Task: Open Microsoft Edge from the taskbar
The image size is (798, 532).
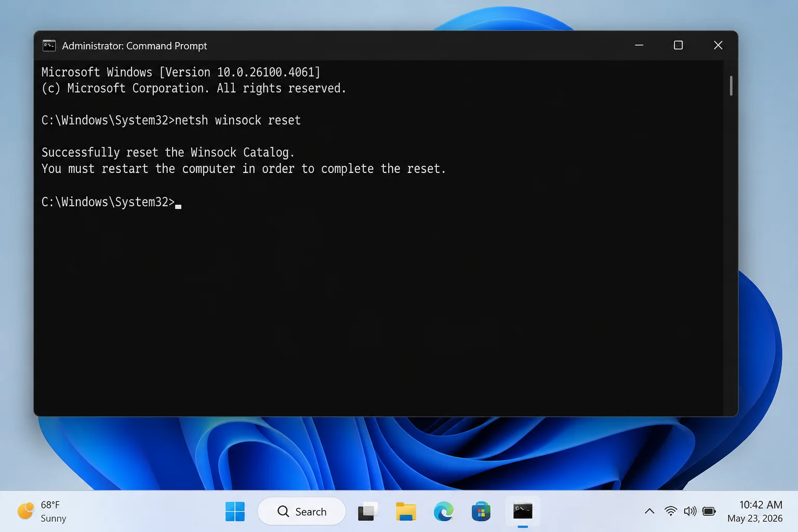Action: pyautogui.click(x=444, y=512)
